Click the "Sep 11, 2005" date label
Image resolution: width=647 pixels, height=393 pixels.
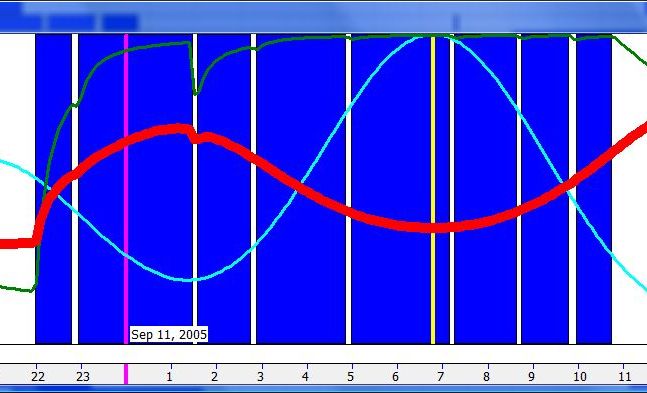pos(169,334)
